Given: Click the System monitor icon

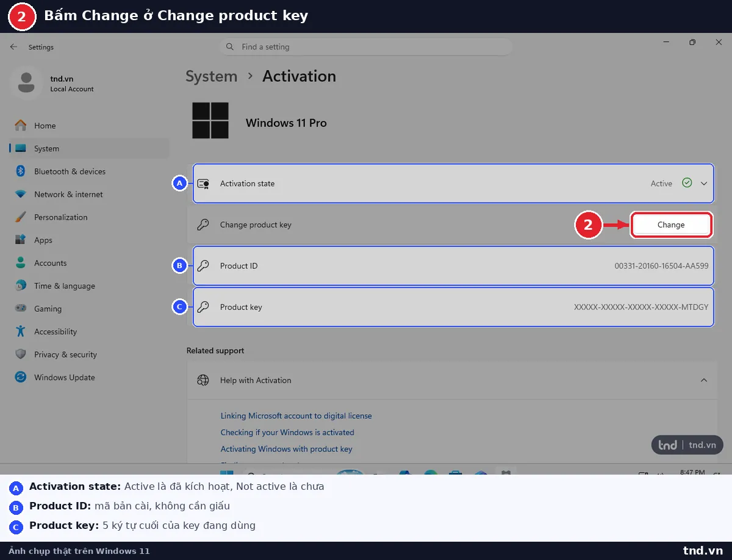Looking at the screenshot, I should point(21,148).
